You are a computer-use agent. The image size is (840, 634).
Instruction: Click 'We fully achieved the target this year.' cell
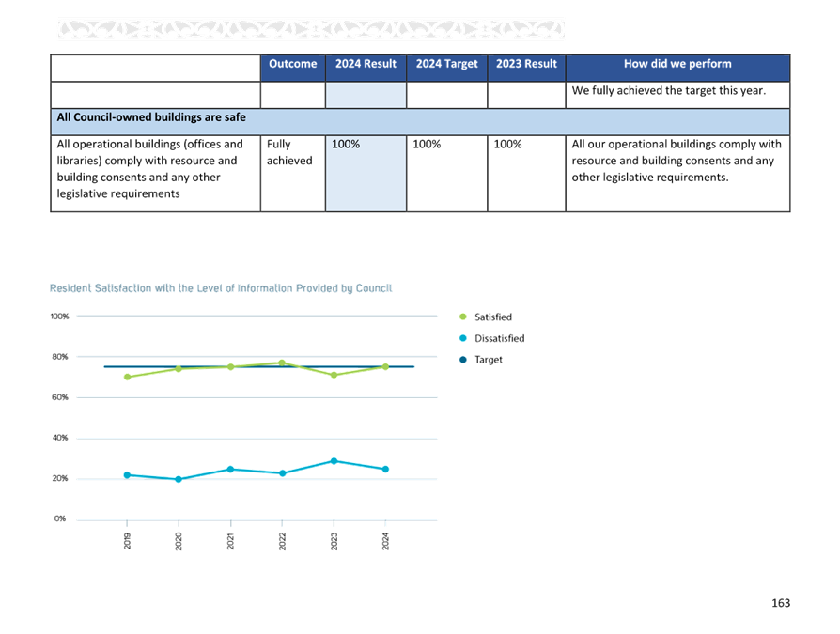[x=677, y=95]
